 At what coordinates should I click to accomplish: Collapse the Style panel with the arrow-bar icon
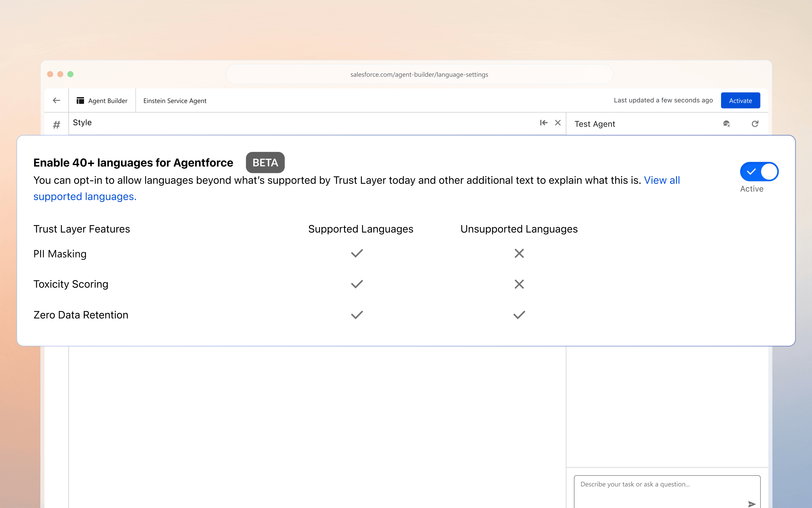[x=544, y=123]
